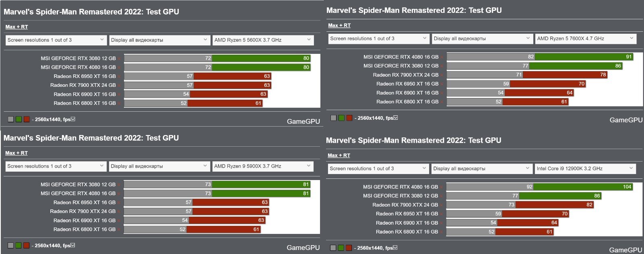This screenshot has height=254, width=644.
Task: Click gray legend swatch in Ryzen 5 5600X chart
Action: [x=11, y=119]
